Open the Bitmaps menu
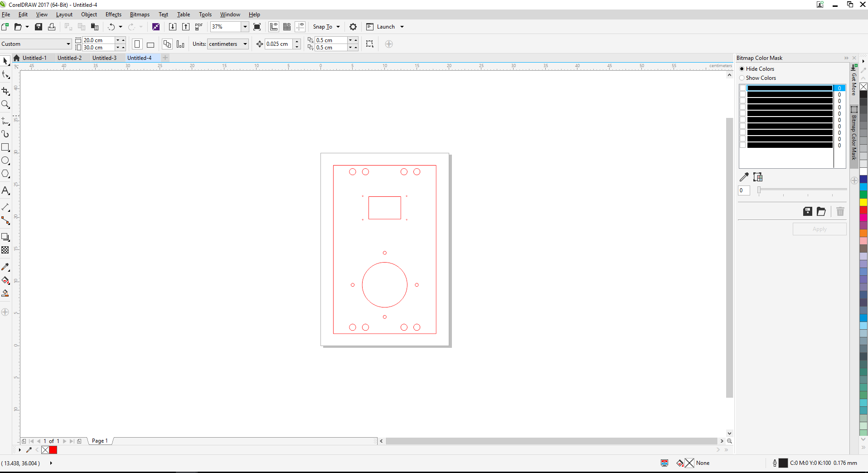868x473 pixels. 140,15
